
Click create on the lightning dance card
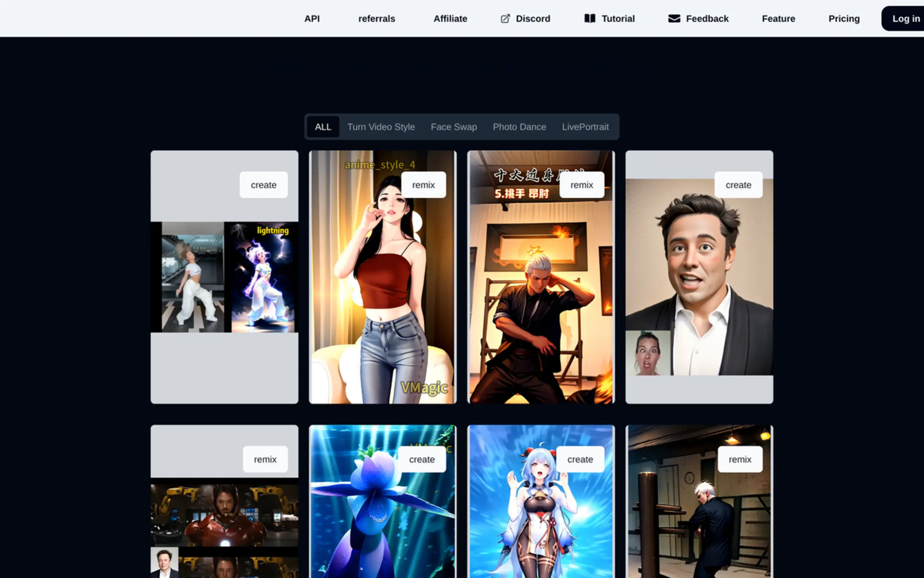click(x=263, y=185)
